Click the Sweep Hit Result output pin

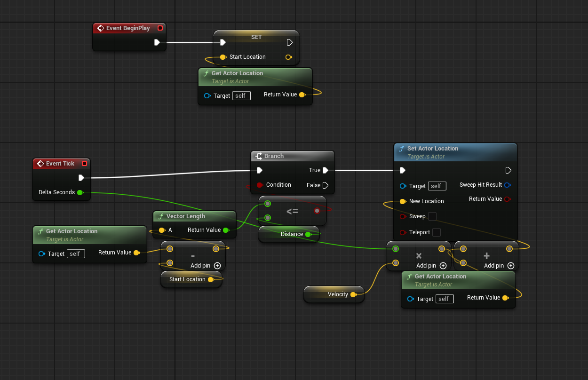click(507, 185)
